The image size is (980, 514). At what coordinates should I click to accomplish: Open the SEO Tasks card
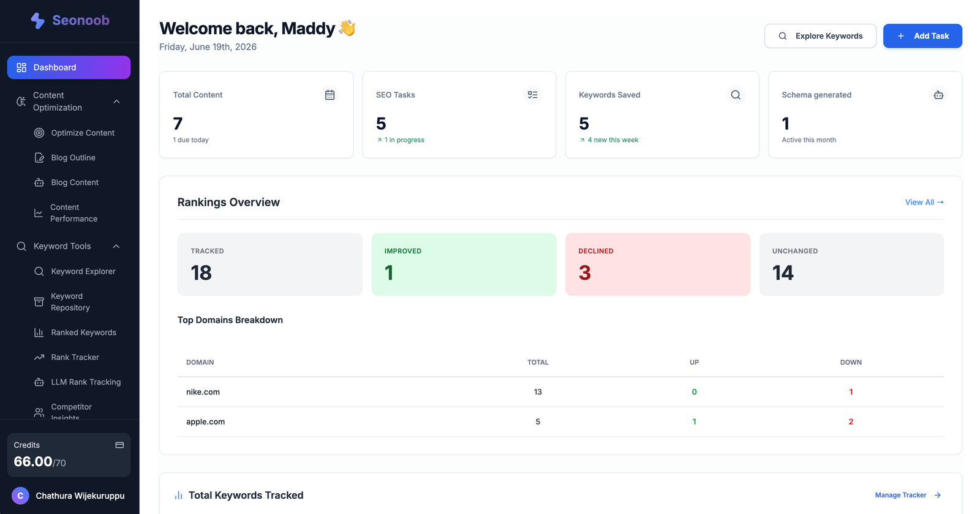pos(459,114)
